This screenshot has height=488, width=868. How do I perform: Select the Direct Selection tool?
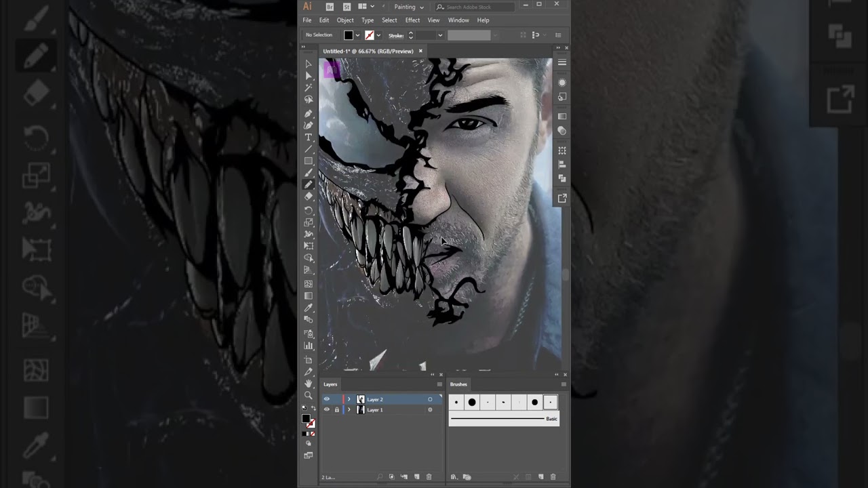coord(309,75)
